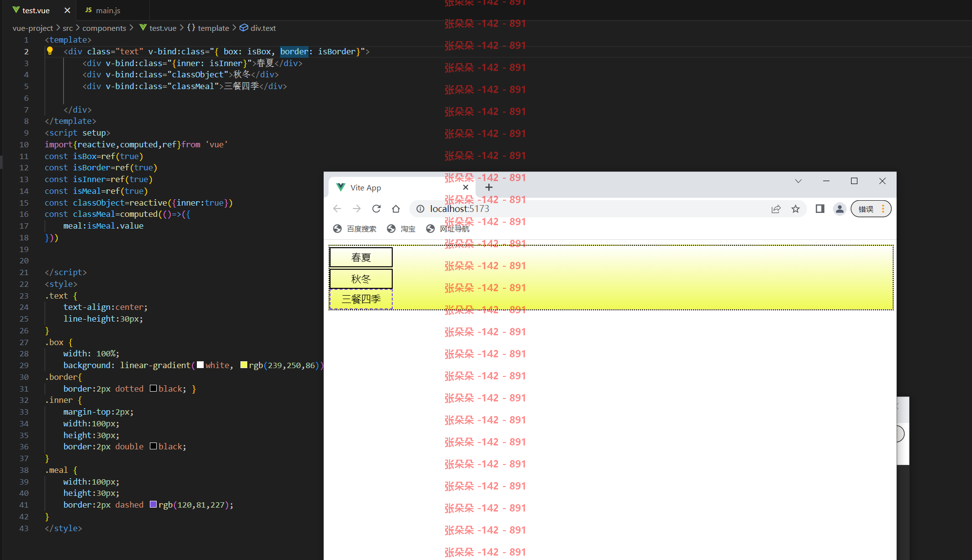Select the Vite App browser tab
The image size is (972, 560).
click(403, 187)
